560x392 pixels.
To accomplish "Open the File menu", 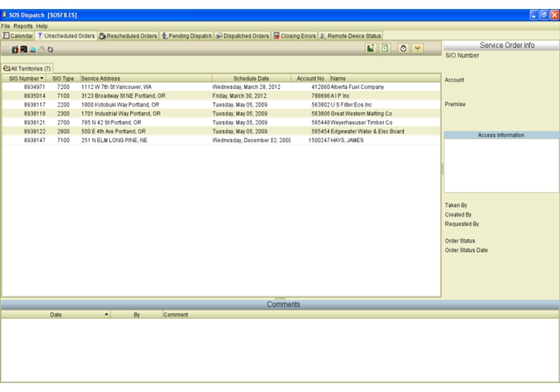I will click(x=5, y=26).
